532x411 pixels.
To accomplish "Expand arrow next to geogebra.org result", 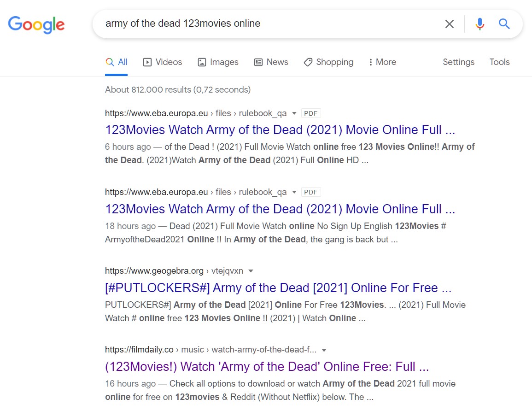I will point(251,271).
